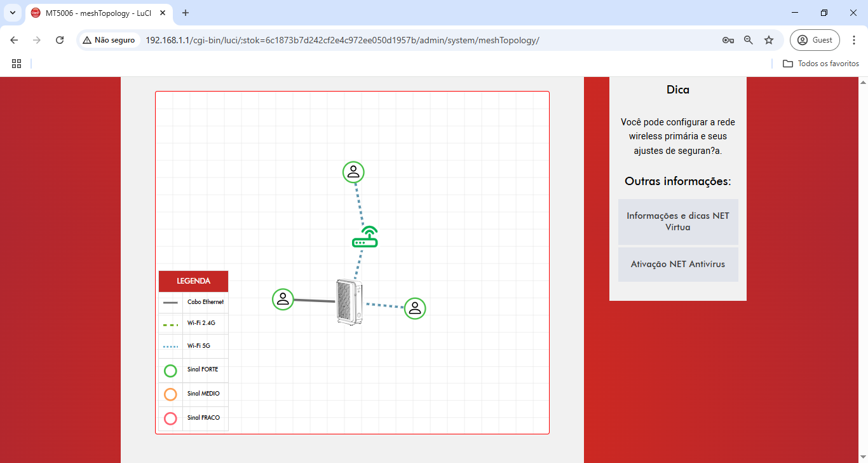Open Informações e dicas NET Virtua
Image resolution: width=868 pixels, height=463 pixels.
coord(678,221)
